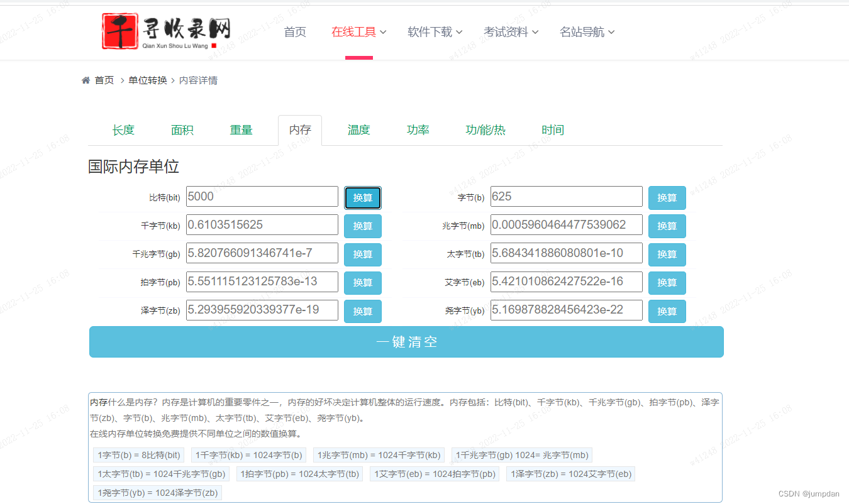Image resolution: width=849 pixels, height=504 pixels.
Task: Click the 比特(bit) input field
Action: (262, 196)
